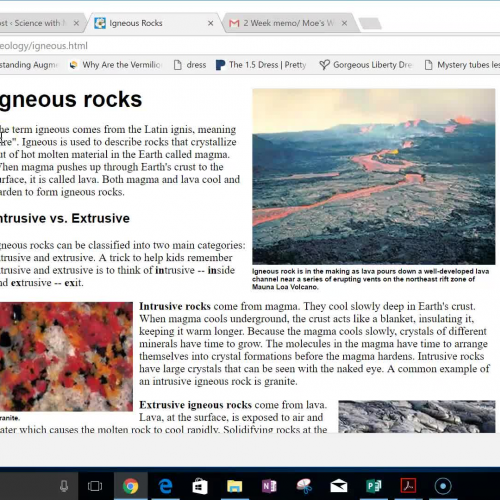Click the Gmail favicon on the memo tab
This screenshot has width=500, height=500.
click(x=234, y=23)
